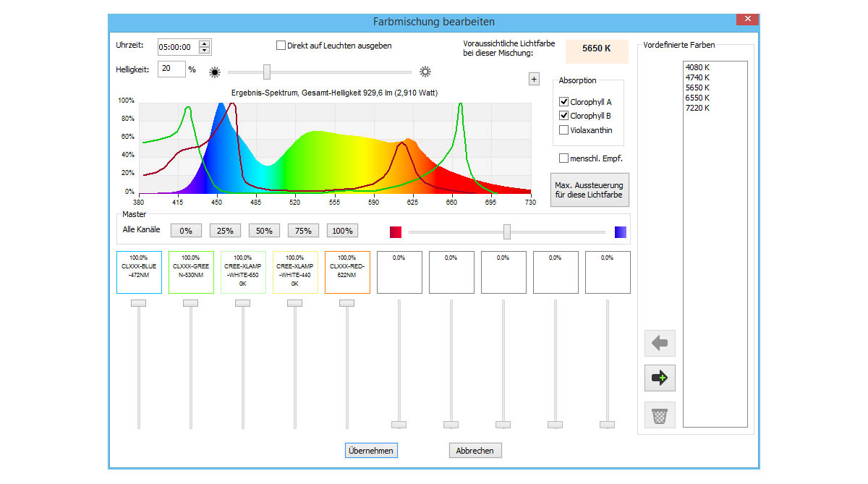Click the add-preset arrow with green plus
The width and height of the screenshot is (868, 484).
(x=659, y=378)
